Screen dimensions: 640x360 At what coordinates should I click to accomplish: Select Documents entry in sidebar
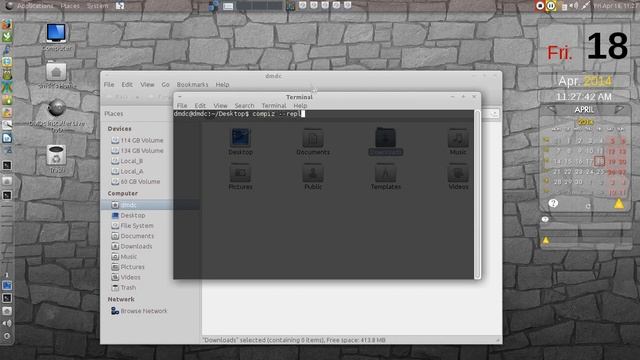click(x=133, y=236)
